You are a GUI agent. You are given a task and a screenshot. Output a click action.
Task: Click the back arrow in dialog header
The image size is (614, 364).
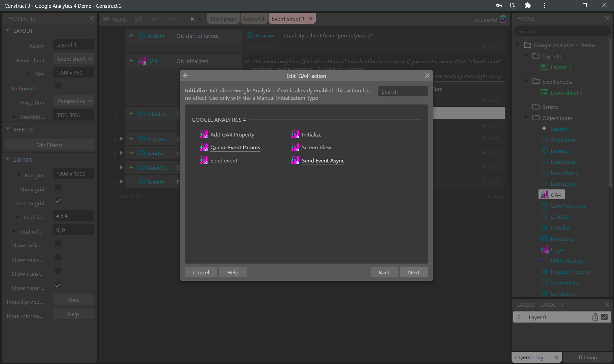[186, 76]
